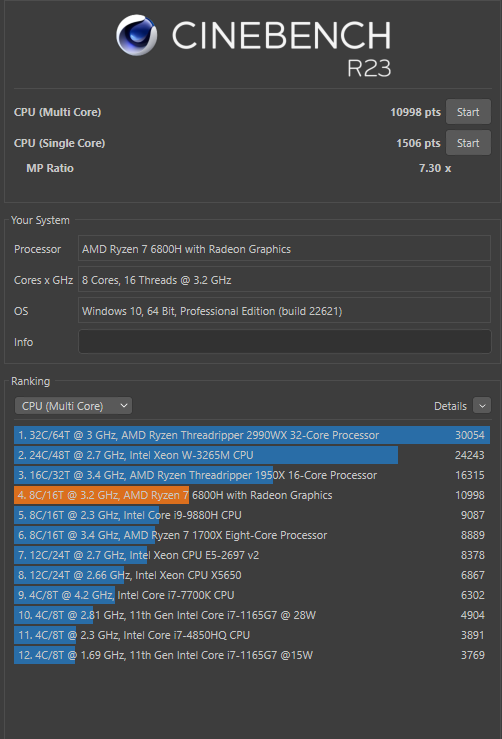This screenshot has height=739, width=502.
Task: Expand the Details chevron button
Action: [x=482, y=406]
